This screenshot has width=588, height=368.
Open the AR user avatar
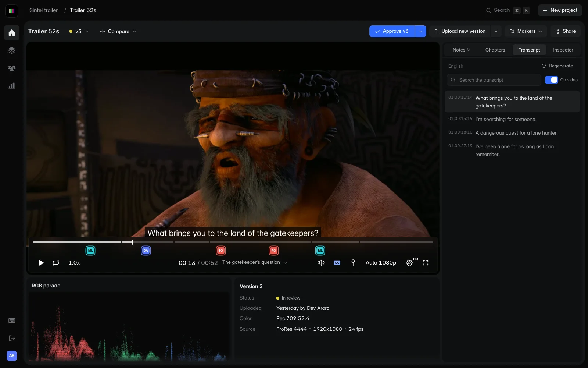[12, 356]
